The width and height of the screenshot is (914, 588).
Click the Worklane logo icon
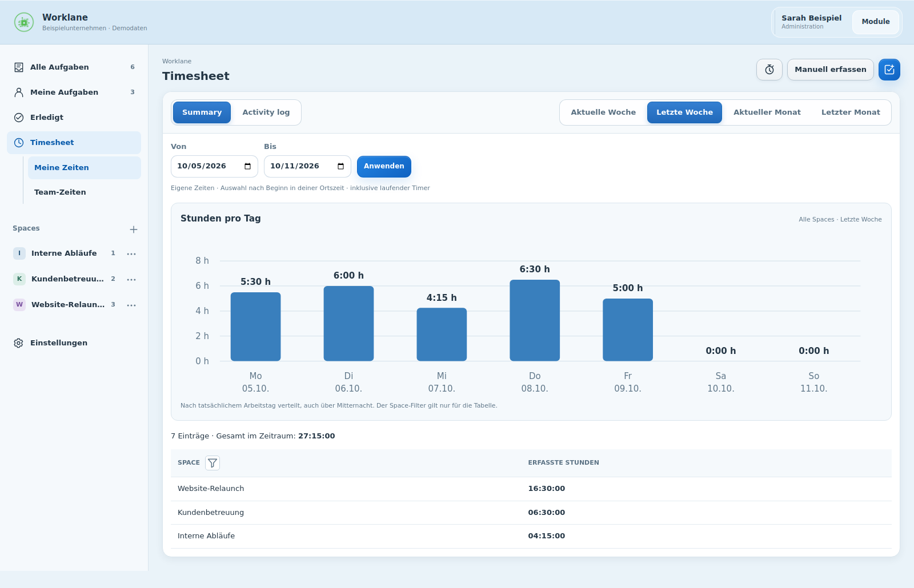point(24,22)
